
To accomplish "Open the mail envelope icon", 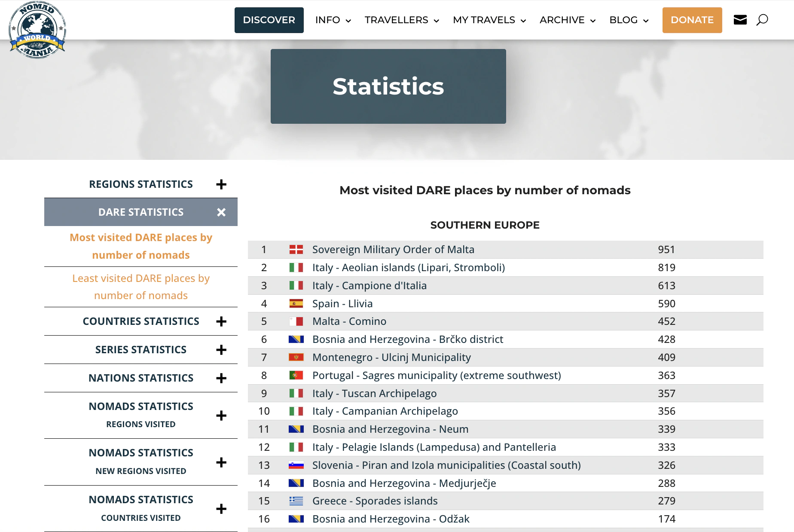I will point(740,20).
